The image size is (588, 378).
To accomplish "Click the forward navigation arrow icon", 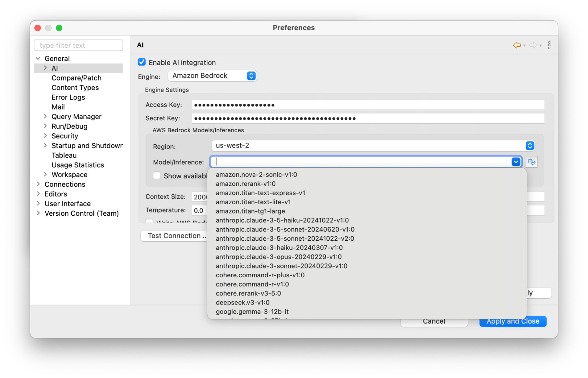I will pos(533,45).
